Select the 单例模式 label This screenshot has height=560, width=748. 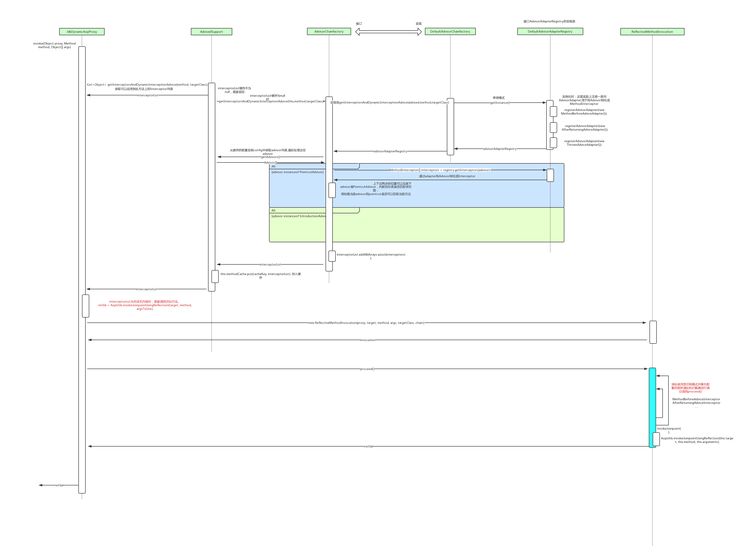tap(498, 98)
